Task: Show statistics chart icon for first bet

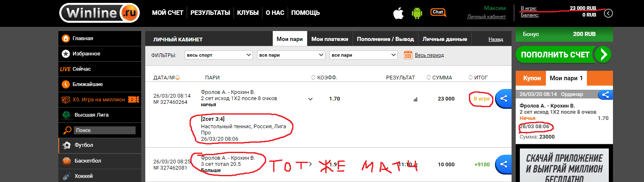Action: click(x=416, y=99)
